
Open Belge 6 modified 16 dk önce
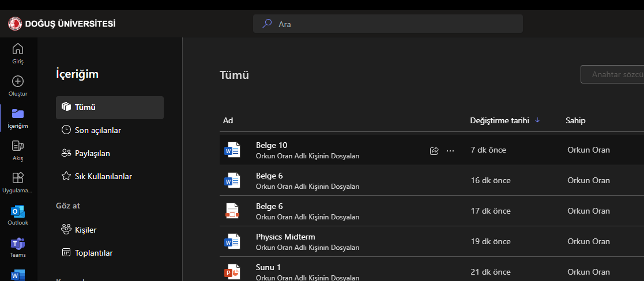pyautogui.click(x=269, y=176)
